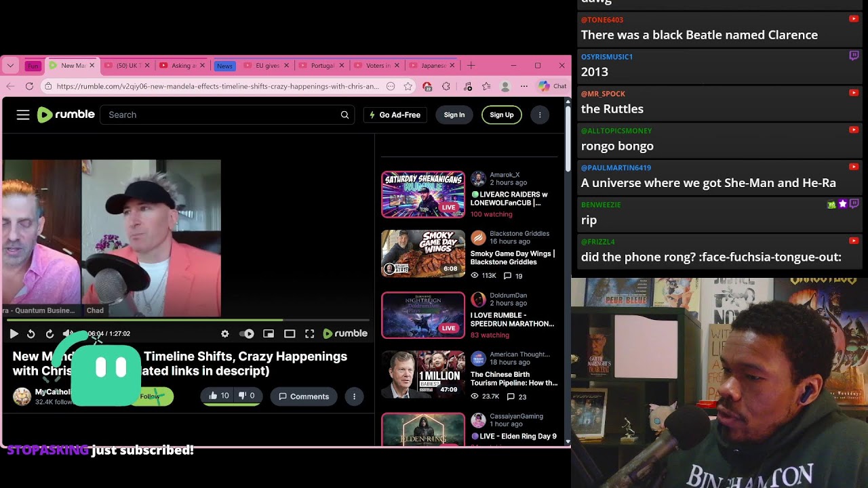Click the Rumble logo in the player bar
868x488 pixels.
(x=345, y=333)
